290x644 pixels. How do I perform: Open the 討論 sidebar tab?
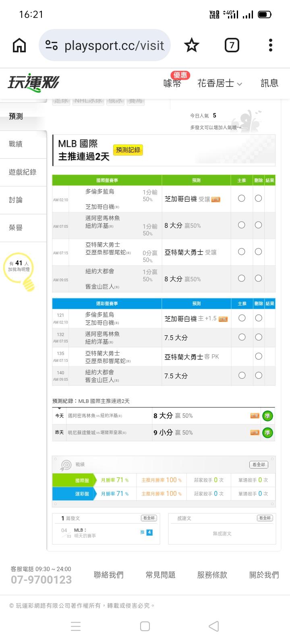pos(16,200)
